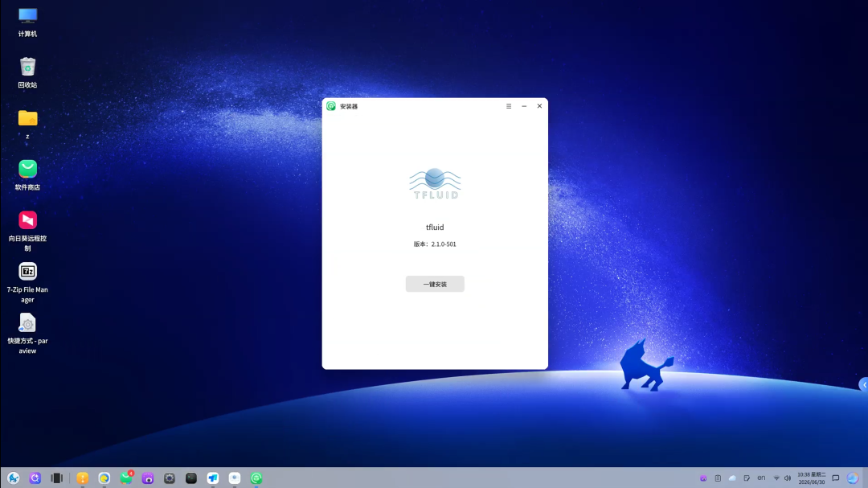The height and width of the screenshot is (488, 868).
Task: Click the 版本：2.1.0-501 version text
Action: [x=435, y=244]
